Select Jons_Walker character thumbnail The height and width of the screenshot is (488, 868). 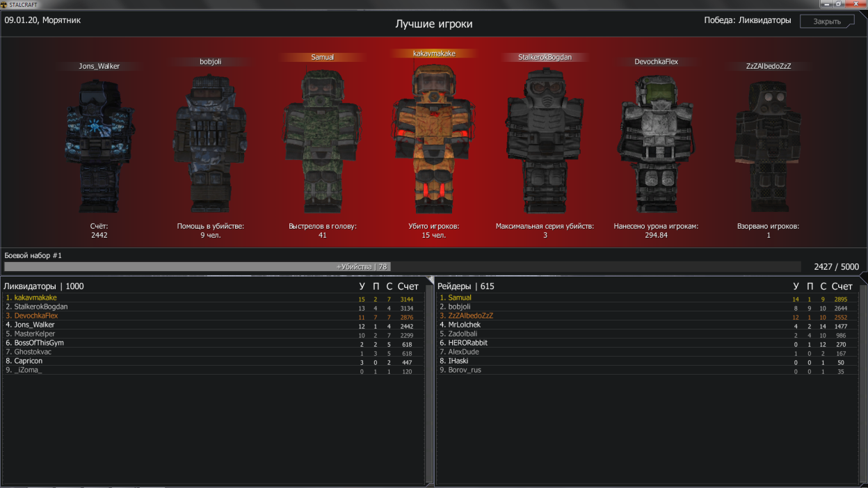(x=99, y=146)
